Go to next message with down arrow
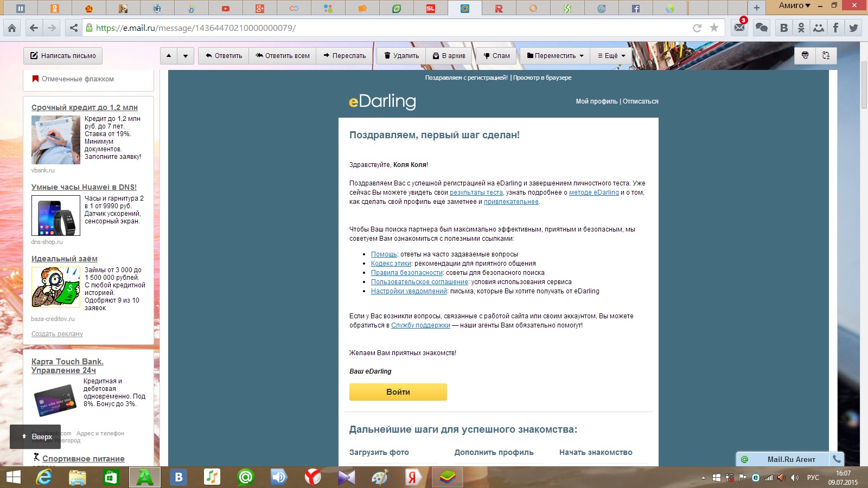The image size is (868, 488). (186, 55)
